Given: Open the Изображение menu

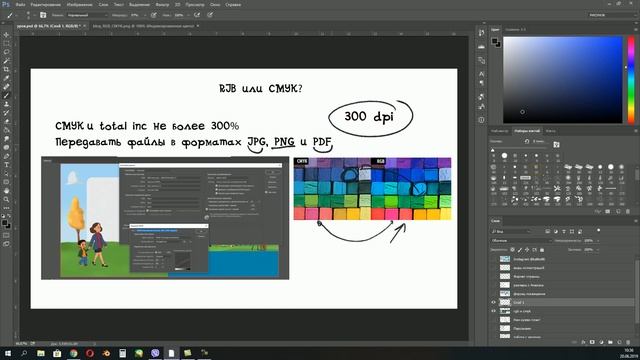Looking at the screenshot, I should tap(79, 4).
